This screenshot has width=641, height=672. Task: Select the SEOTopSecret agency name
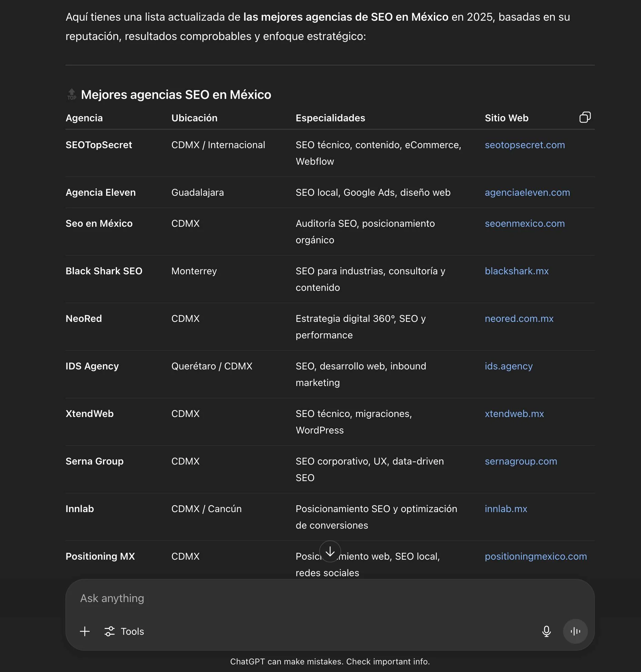[99, 145]
